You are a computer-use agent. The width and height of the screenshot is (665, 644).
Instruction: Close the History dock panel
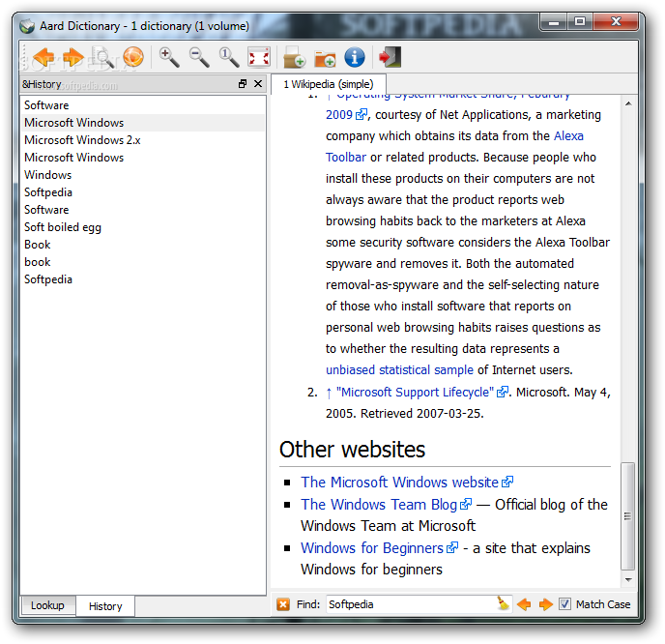click(258, 84)
